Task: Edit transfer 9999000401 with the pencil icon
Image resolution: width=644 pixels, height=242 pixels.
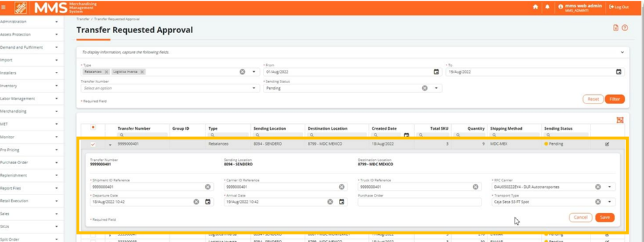Action: [x=607, y=144]
